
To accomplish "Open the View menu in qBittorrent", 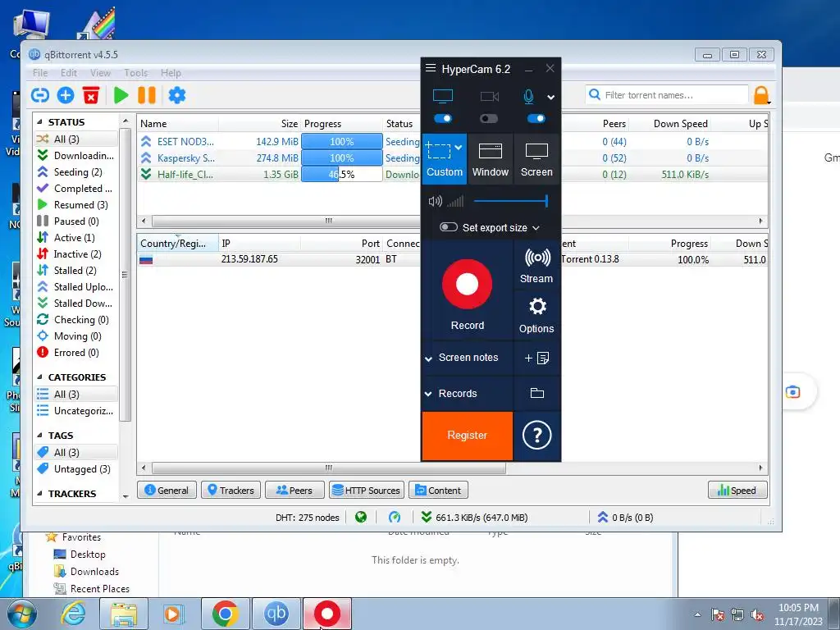I will pyautogui.click(x=100, y=73).
